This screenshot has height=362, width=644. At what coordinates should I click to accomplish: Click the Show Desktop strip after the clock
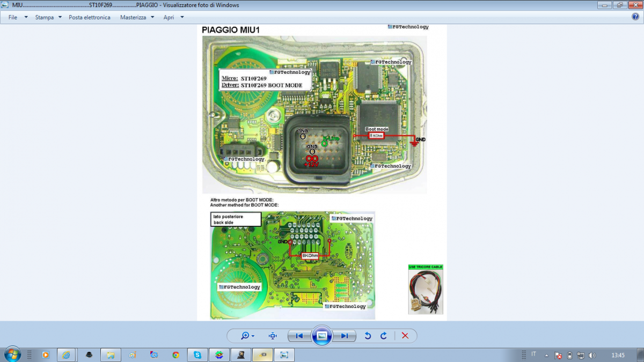pyautogui.click(x=640, y=354)
